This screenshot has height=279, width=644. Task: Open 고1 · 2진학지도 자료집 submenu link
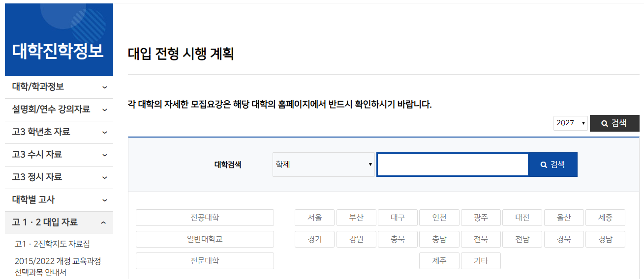52,244
